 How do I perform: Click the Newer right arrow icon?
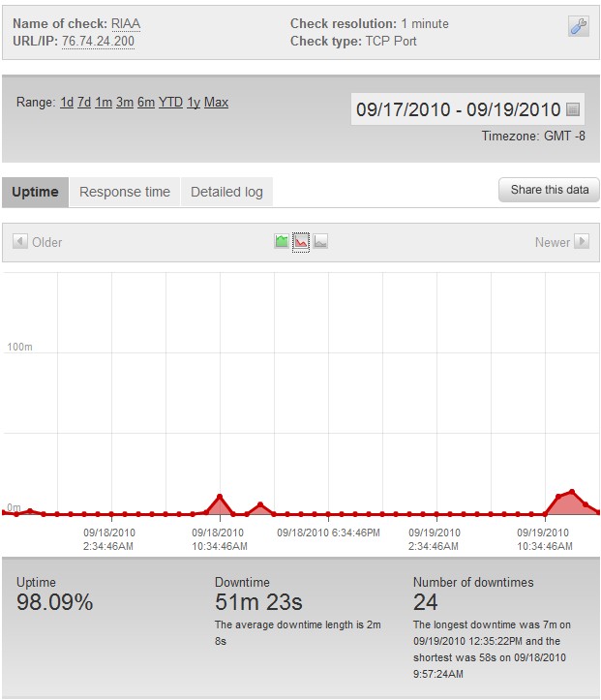click(582, 241)
